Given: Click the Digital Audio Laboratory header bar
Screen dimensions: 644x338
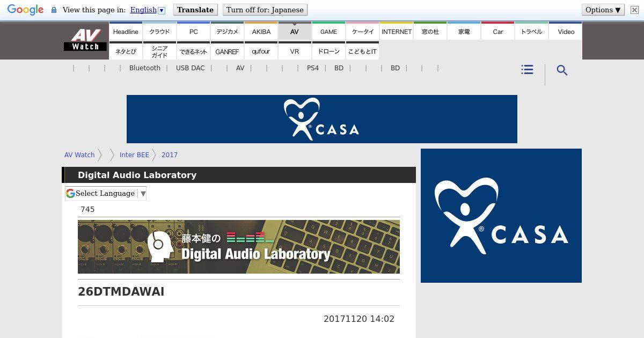Looking at the screenshot, I should tap(239, 175).
